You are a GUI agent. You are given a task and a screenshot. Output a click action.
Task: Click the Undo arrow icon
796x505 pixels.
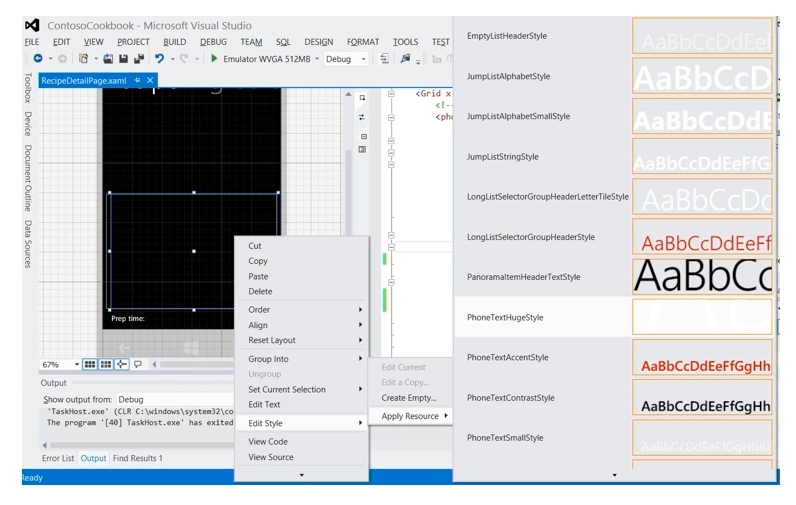pos(159,59)
